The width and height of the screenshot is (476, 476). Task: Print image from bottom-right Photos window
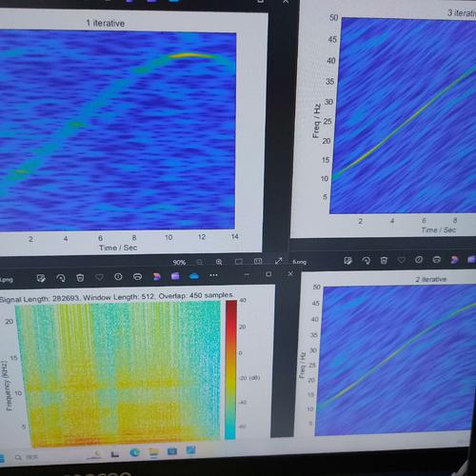pyautogui.click(x=437, y=259)
